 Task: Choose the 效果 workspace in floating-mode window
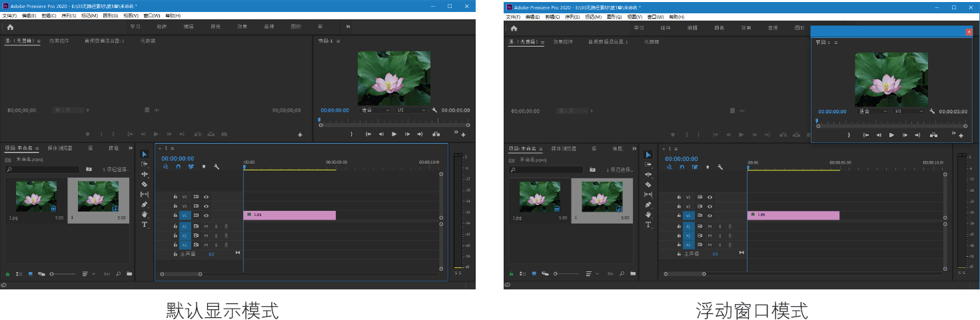pyautogui.click(x=746, y=28)
